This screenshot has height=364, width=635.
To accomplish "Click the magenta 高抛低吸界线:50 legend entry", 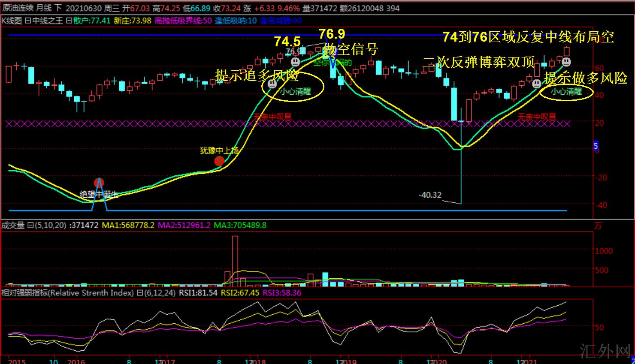I will click(183, 21).
